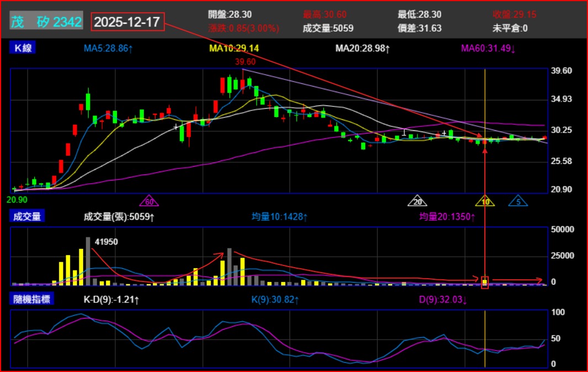Click the purple 60-day MA triangle marker
Viewport: 588px width, 372px height.
pyautogui.click(x=149, y=201)
